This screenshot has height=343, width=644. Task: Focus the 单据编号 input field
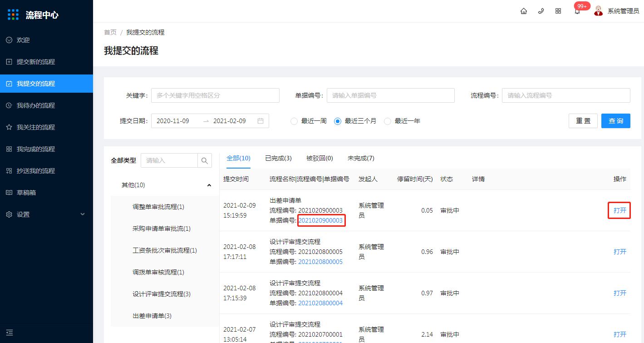(x=391, y=95)
